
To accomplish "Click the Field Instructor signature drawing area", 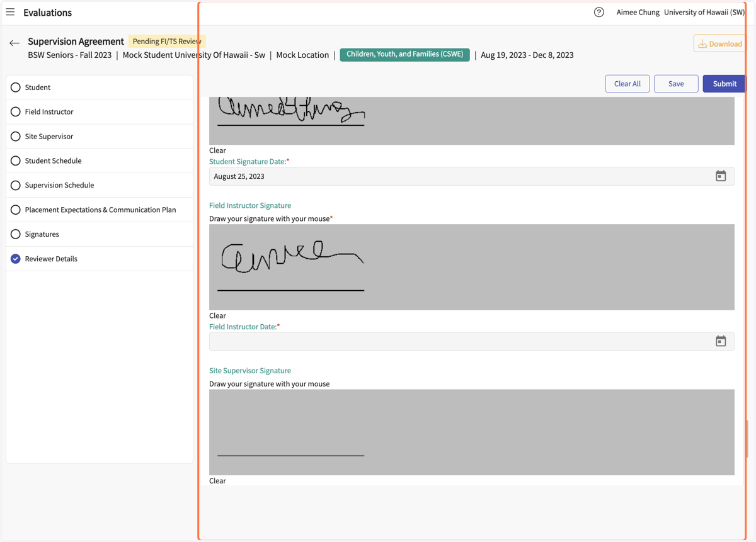I will [472, 267].
